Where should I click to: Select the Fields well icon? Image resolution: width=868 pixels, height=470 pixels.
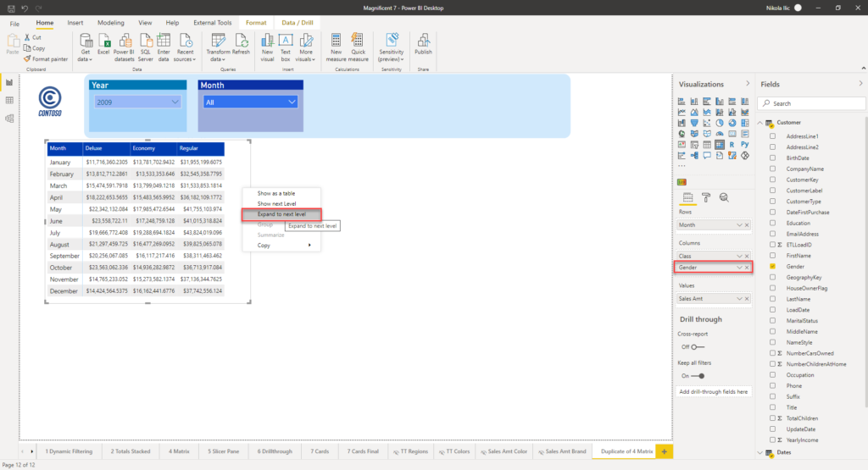[x=687, y=197]
